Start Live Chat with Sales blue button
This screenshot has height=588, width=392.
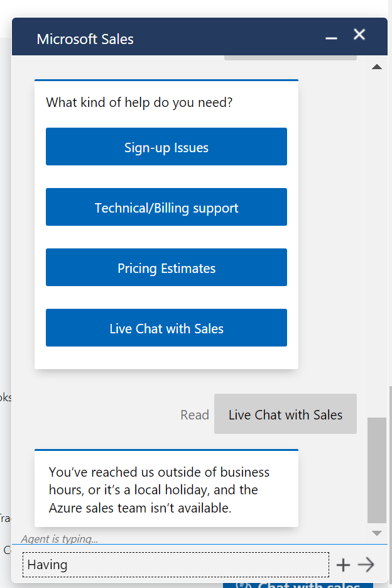point(166,328)
